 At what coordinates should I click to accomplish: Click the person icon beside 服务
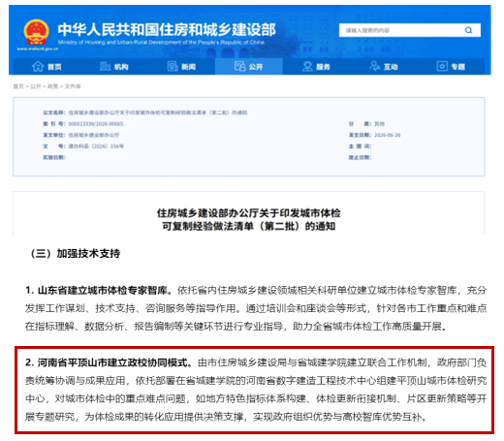coord(307,66)
